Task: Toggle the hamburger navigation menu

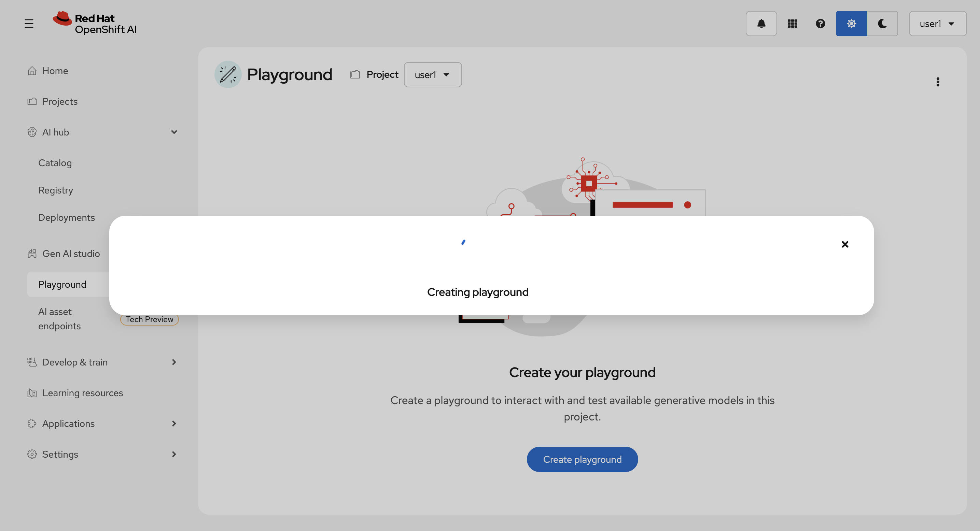Action: (29, 24)
